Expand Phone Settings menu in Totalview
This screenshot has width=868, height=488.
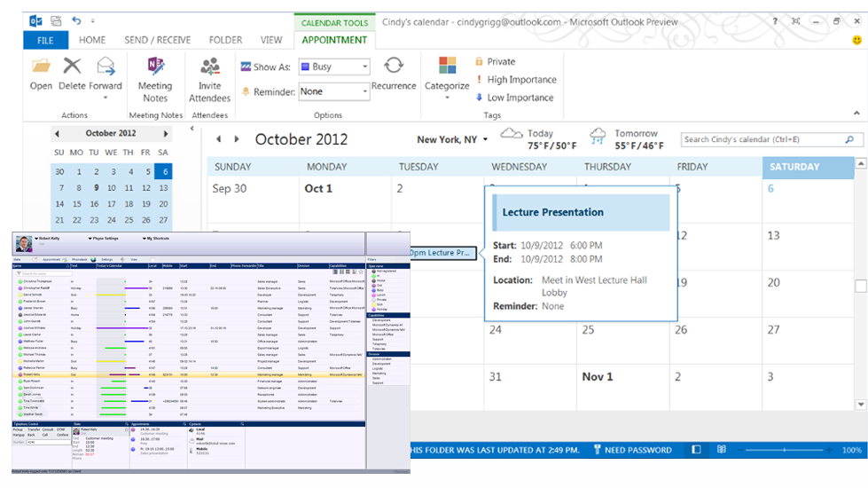point(90,238)
